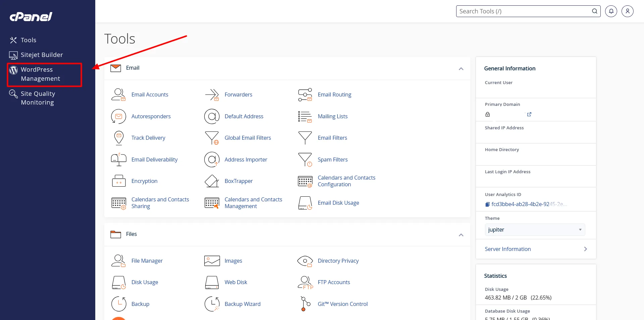Click the Email Accounts icon
Screen dimensions: 644x320
(118, 95)
